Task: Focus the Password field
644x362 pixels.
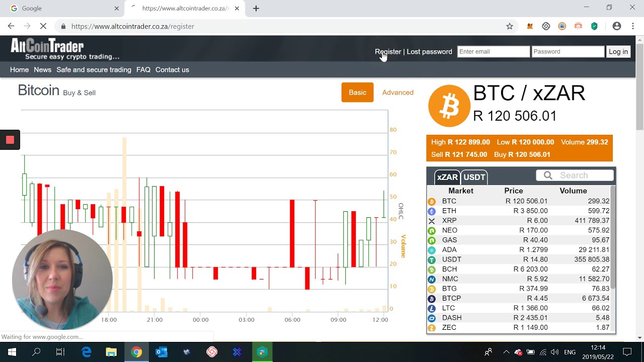Action: click(x=568, y=52)
